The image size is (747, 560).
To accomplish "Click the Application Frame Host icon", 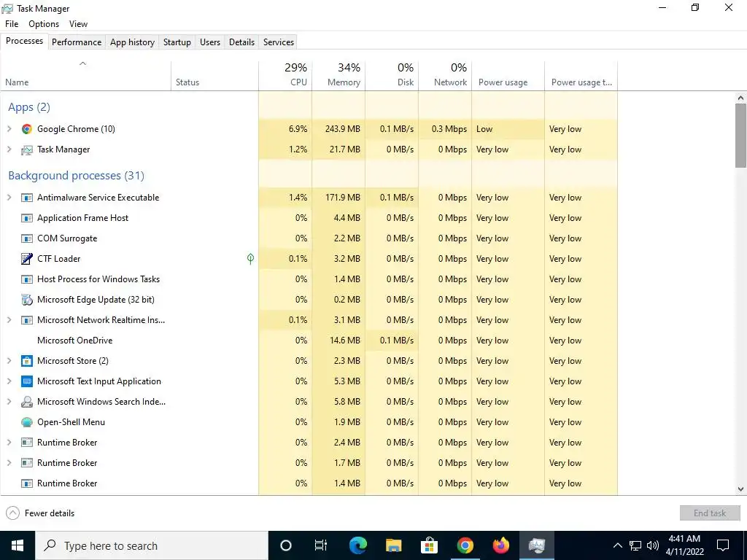I will tap(27, 218).
